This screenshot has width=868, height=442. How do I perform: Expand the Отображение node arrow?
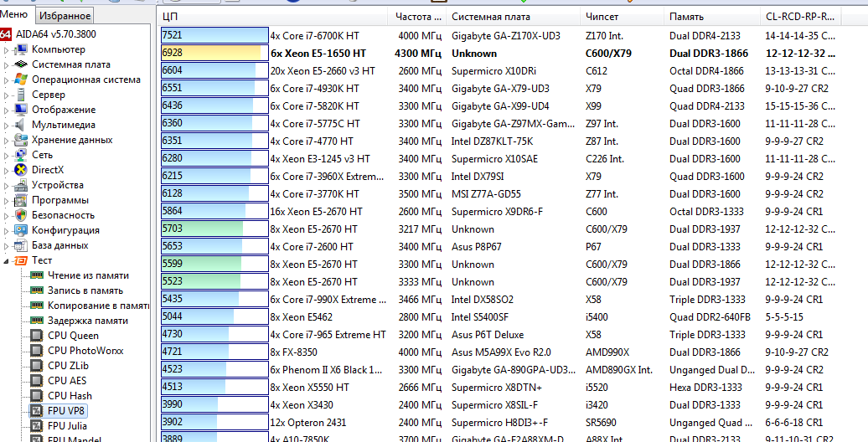[x=7, y=110]
